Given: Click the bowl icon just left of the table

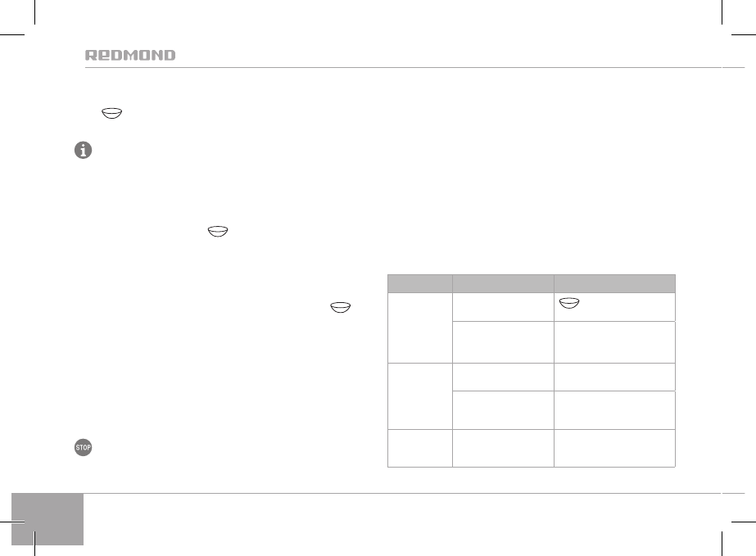Looking at the screenshot, I should [x=340, y=306].
